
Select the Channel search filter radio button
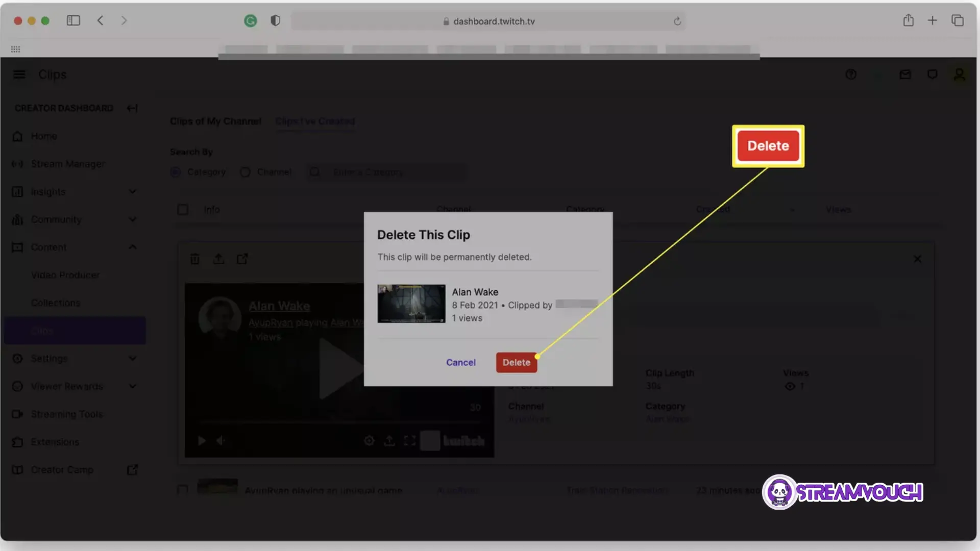(244, 172)
